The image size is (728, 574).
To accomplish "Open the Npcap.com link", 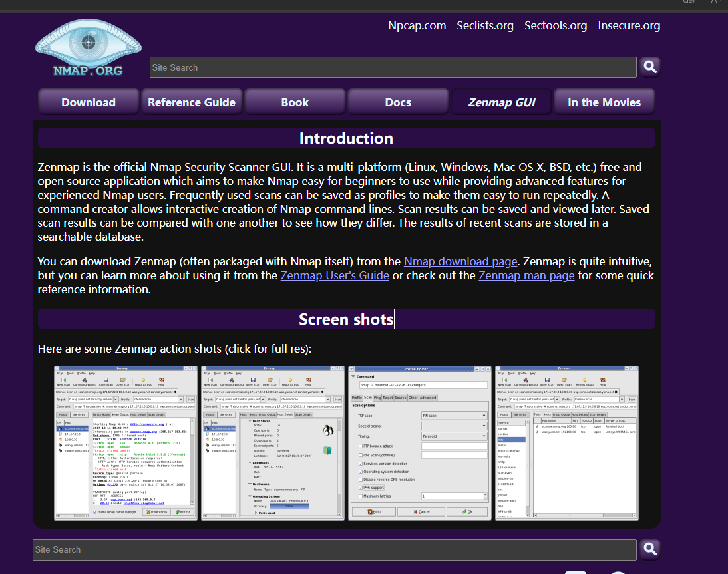I will (417, 25).
